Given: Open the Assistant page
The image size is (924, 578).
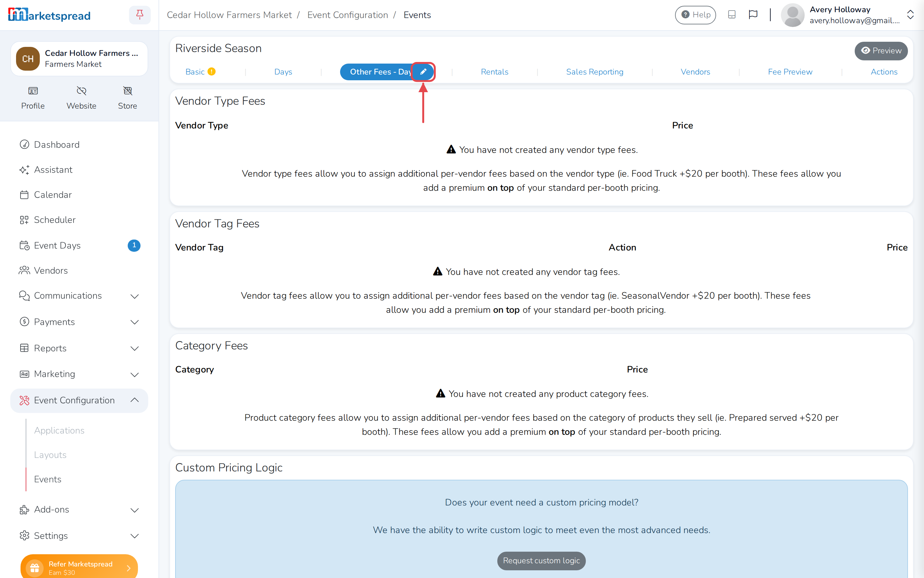Looking at the screenshot, I should coord(79,170).
